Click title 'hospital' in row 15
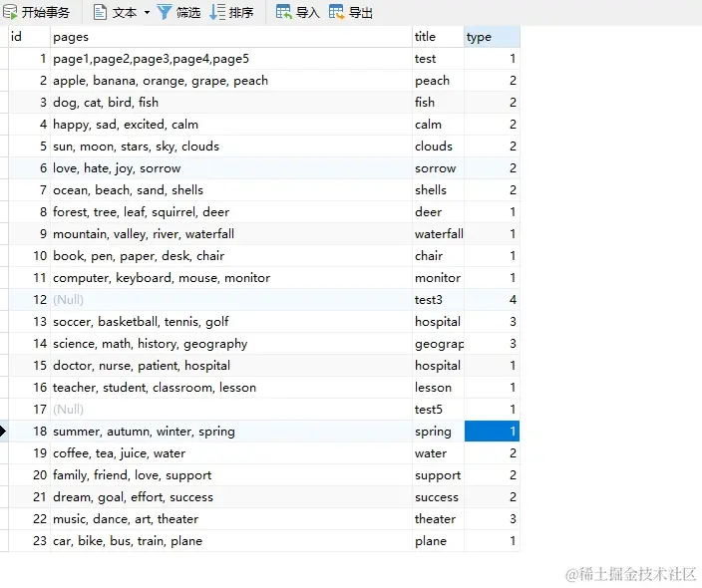This screenshot has height=588, width=702. tap(439, 366)
